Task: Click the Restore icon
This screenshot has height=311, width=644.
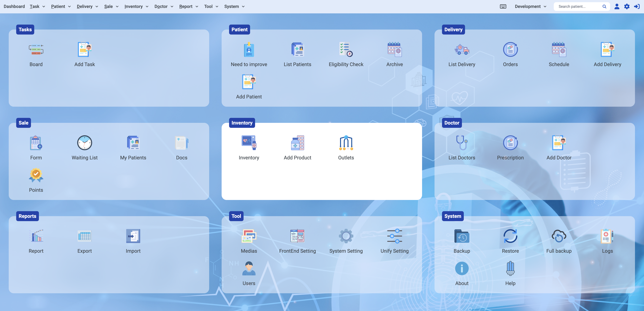Action: (x=510, y=236)
